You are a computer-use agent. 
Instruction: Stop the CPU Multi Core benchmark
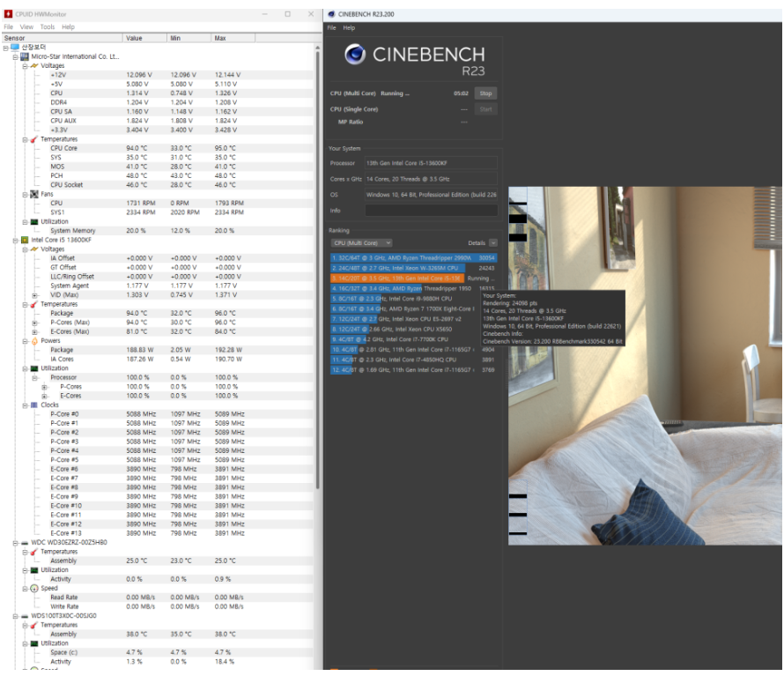(x=485, y=93)
